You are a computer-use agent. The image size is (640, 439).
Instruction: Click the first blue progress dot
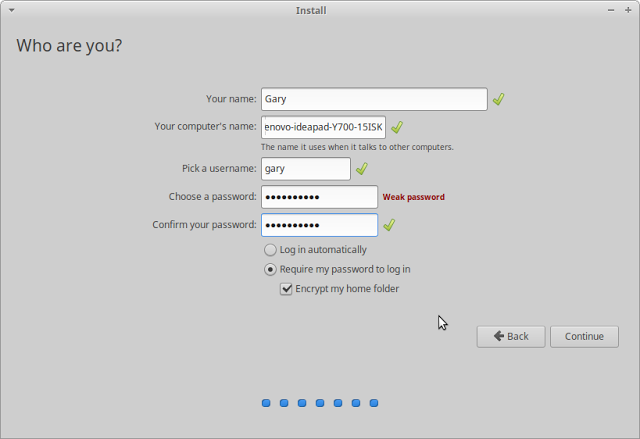(x=266, y=403)
